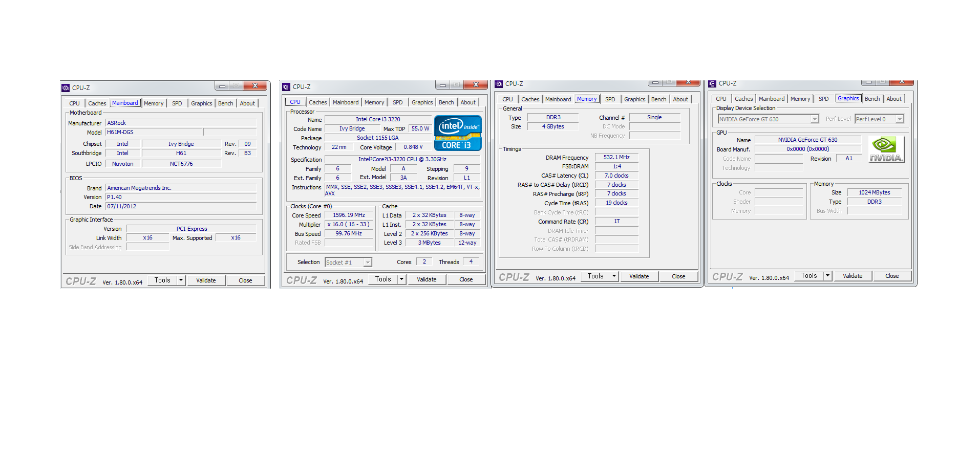
Task: Open Tools dropdown arrow in CPU window
Action: (x=402, y=279)
